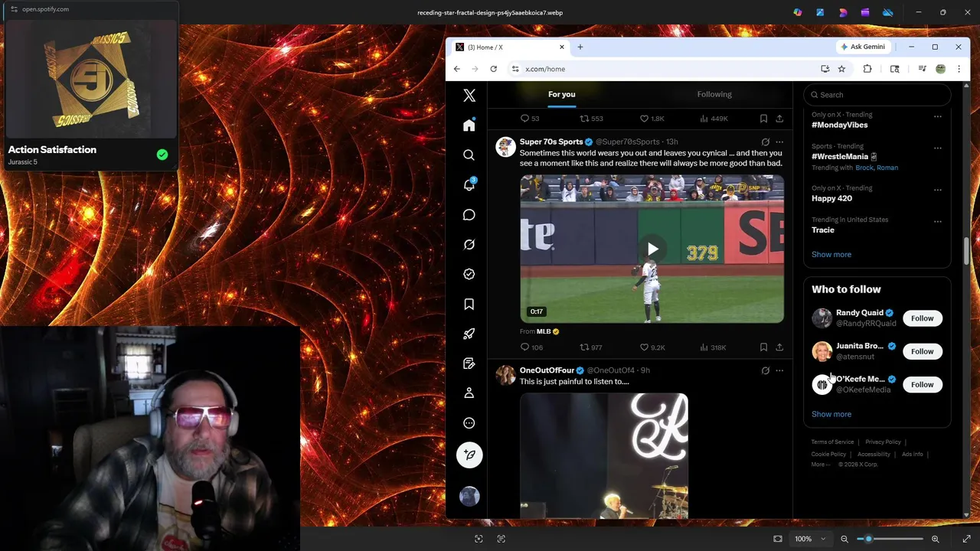
Task: Play the Super 70s Sports video
Action: point(652,249)
